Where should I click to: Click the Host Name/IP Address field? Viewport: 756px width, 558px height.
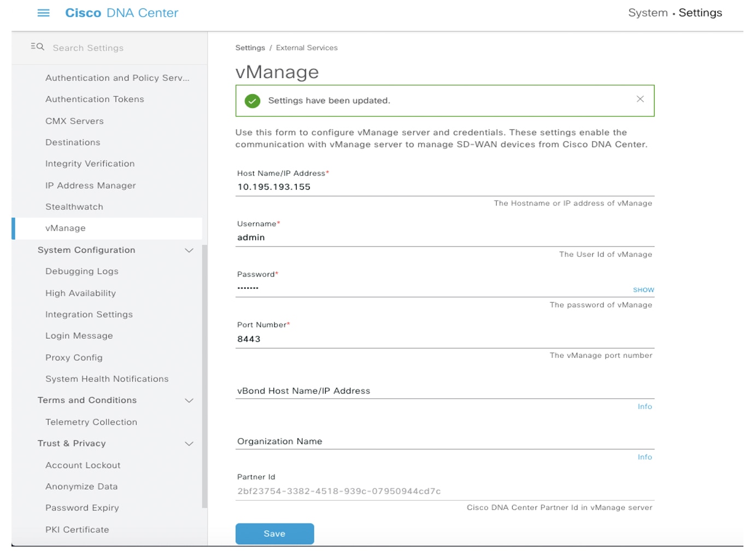pos(445,187)
